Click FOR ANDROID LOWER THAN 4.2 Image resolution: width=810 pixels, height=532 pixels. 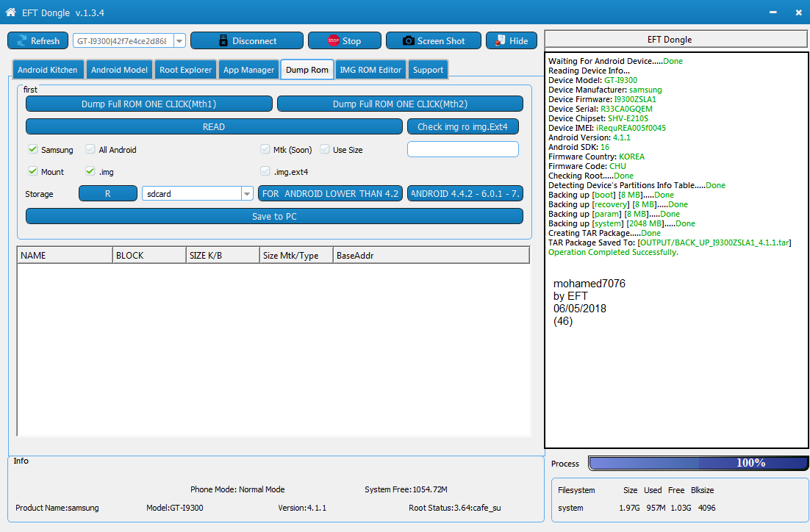point(330,194)
